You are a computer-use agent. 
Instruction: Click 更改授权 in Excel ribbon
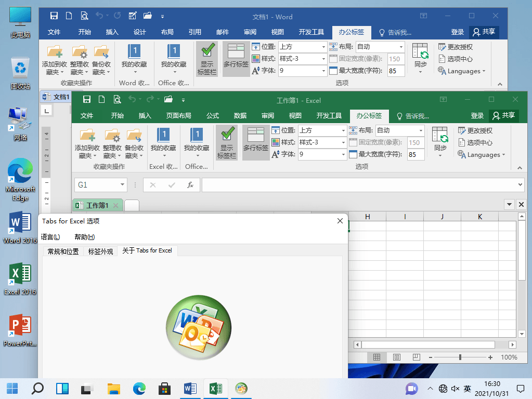pos(475,130)
